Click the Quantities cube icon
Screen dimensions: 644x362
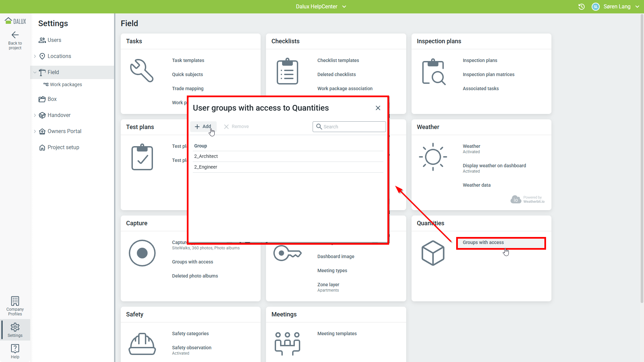[x=433, y=253]
